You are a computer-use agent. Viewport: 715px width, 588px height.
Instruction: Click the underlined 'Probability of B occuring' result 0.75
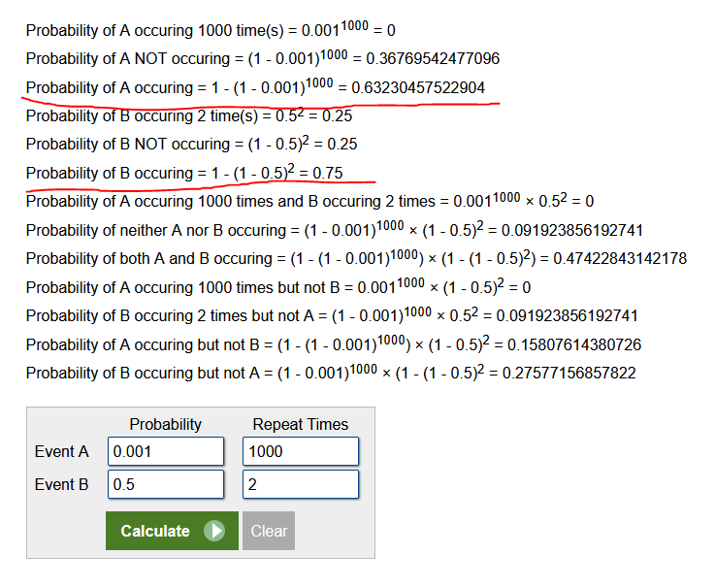click(x=327, y=174)
